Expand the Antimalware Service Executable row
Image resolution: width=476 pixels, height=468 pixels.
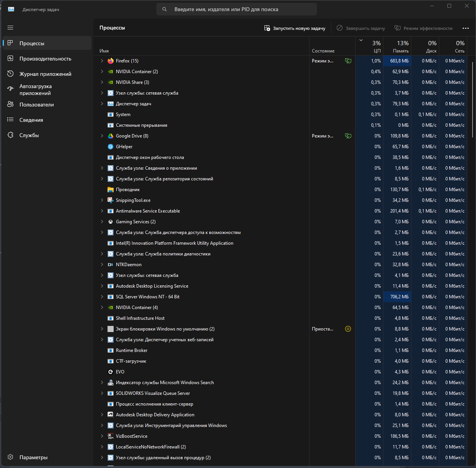click(102, 211)
